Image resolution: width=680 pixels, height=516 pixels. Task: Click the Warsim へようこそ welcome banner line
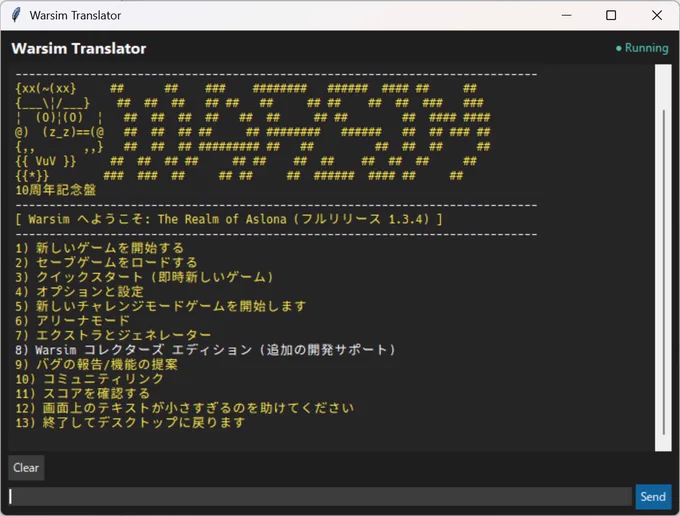(229, 219)
